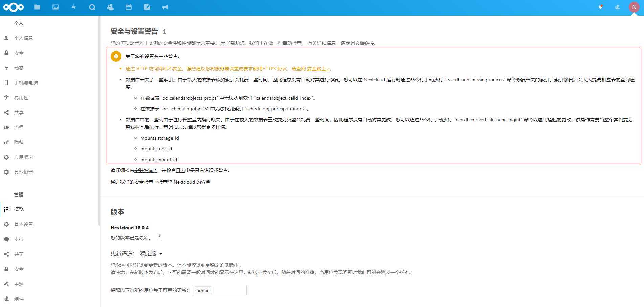This screenshot has height=307, width=644.
Task: Open the 日志 log link
Action: pyautogui.click(x=180, y=170)
